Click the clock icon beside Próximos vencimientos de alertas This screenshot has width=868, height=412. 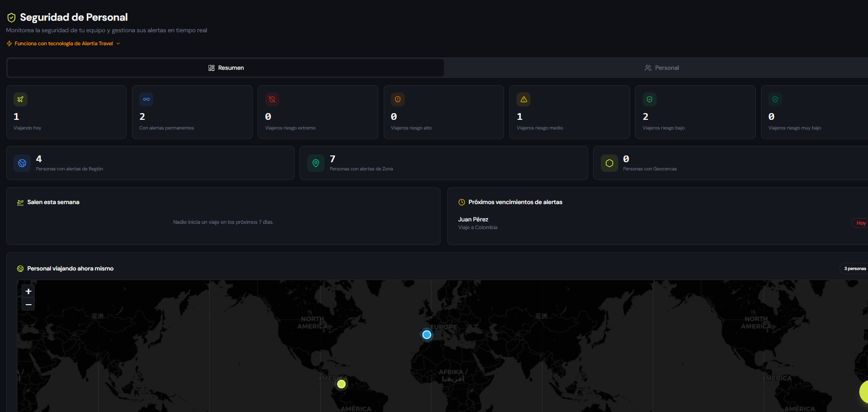point(462,203)
